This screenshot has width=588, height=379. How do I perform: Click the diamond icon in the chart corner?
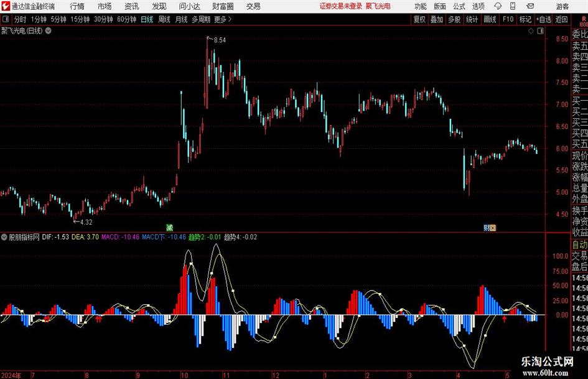tap(531, 31)
